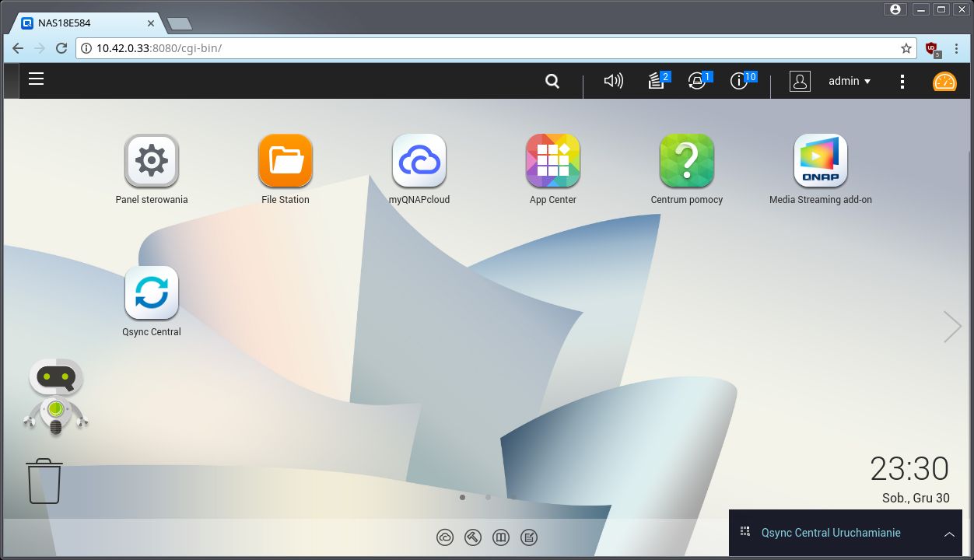This screenshot has width=974, height=560.
Task: Launch Qsync Central from the desktop
Action: coord(151,293)
